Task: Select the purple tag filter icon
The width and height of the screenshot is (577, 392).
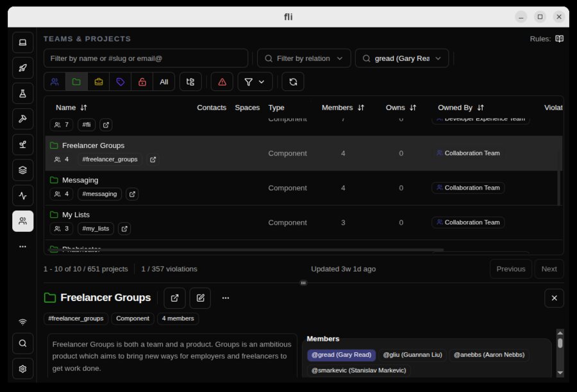Action: tap(120, 81)
